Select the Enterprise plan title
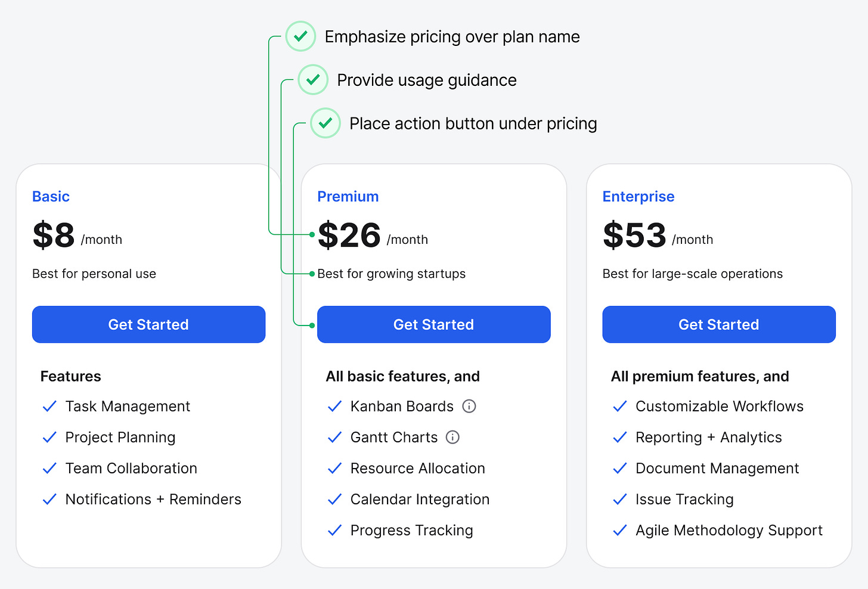This screenshot has width=868, height=589. (x=638, y=197)
